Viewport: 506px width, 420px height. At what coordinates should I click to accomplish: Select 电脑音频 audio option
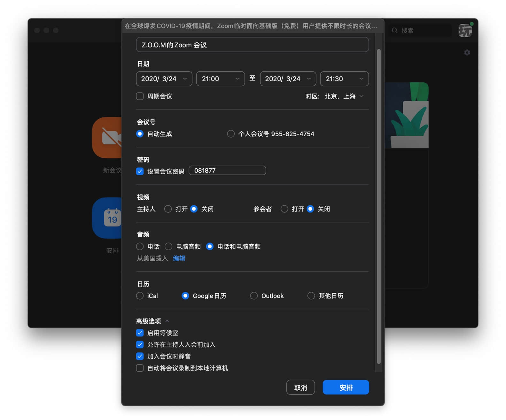pyautogui.click(x=169, y=246)
